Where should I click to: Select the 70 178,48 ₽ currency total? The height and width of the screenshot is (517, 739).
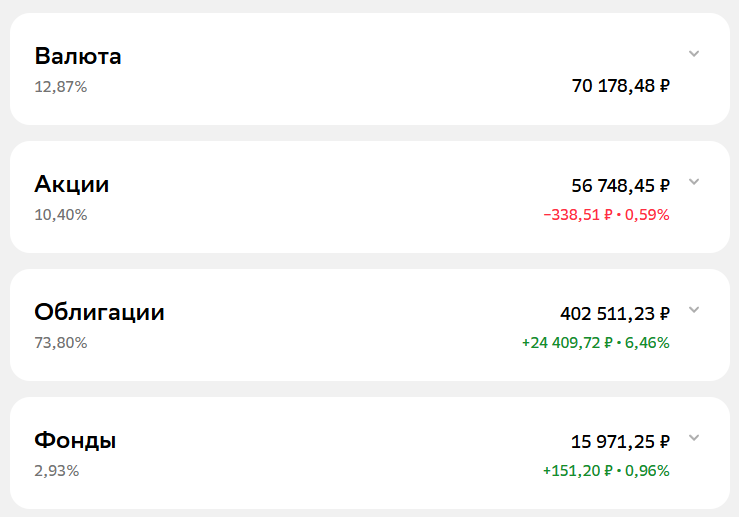(x=621, y=86)
